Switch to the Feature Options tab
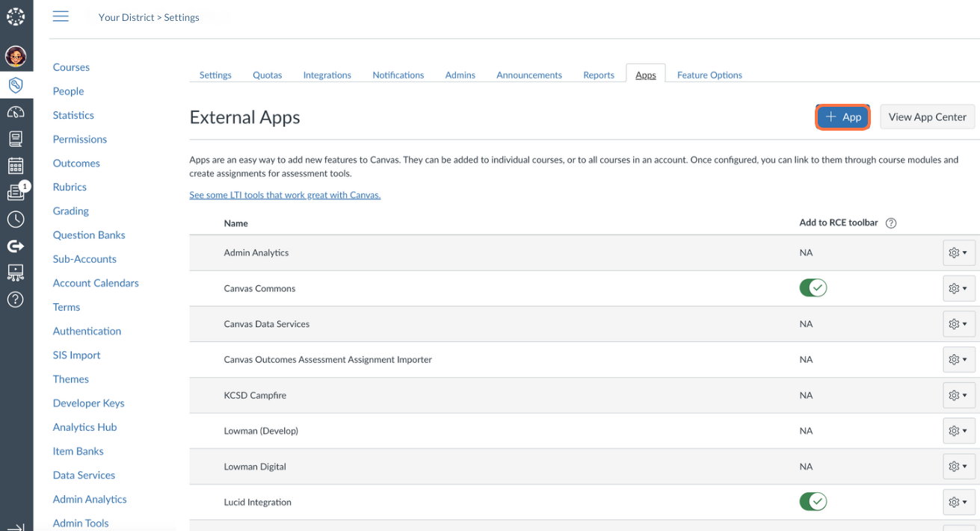980x531 pixels. pyautogui.click(x=709, y=75)
